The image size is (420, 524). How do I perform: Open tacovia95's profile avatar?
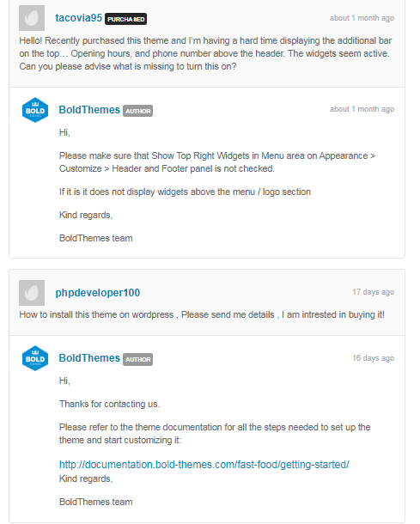click(x=32, y=18)
